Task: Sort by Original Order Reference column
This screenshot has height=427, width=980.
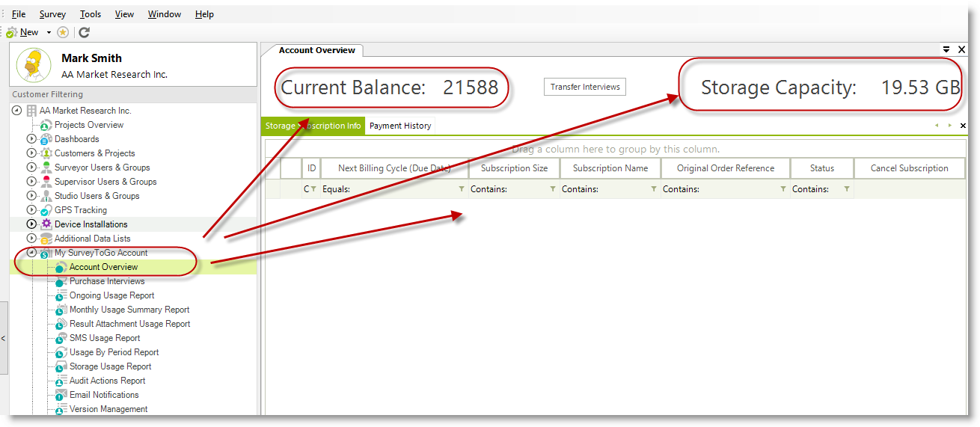Action: point(726,168)
